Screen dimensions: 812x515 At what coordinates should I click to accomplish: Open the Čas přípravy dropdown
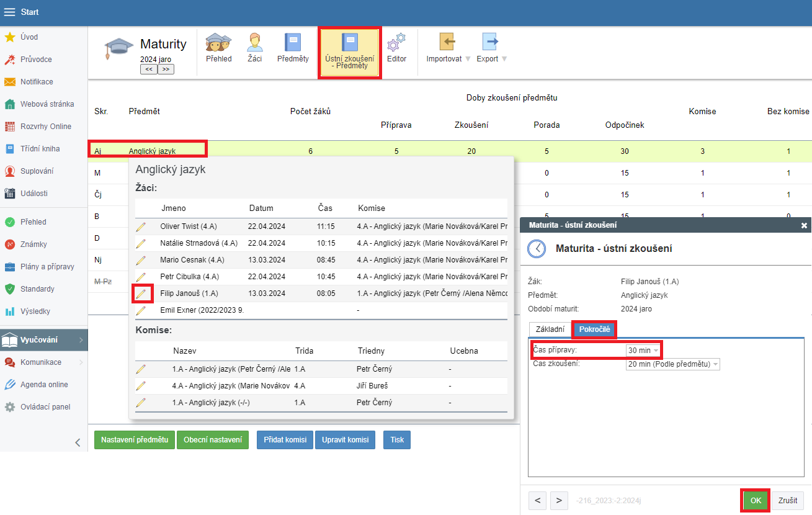[x=643, y=351]
